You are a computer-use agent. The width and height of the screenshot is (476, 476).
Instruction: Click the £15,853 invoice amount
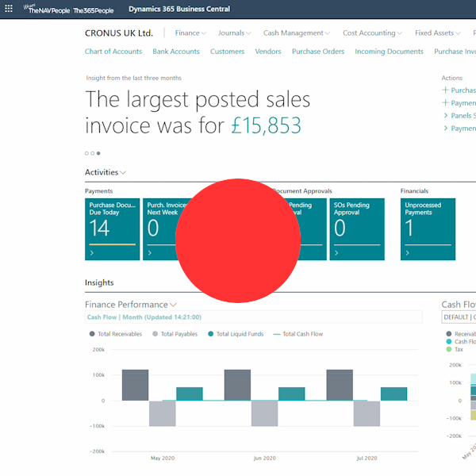pyautogui.click(x=266, y=125)
